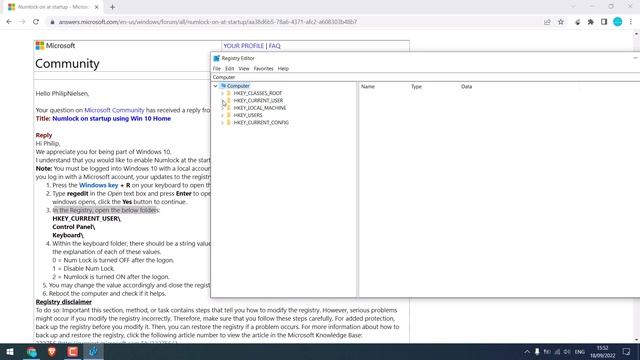Expand the HKEY_CURRENT_USER node

(x=222, y=100)
